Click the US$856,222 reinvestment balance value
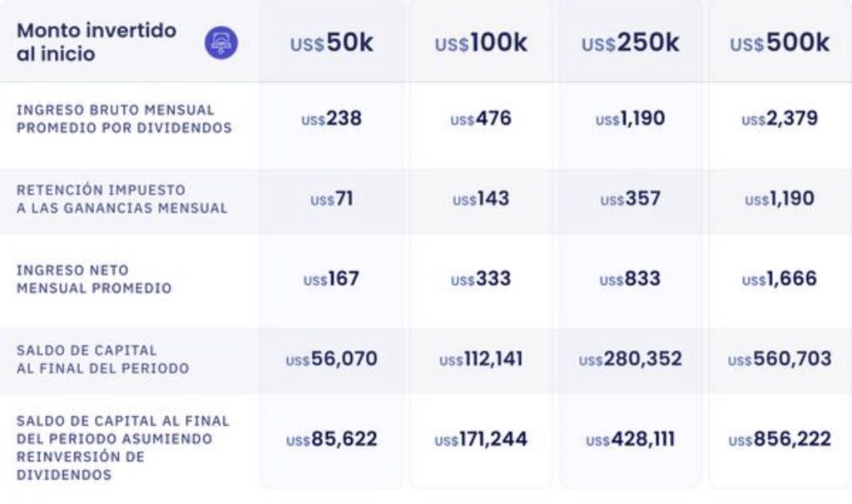This screenshot has height=504, width=852. point(780,439)
